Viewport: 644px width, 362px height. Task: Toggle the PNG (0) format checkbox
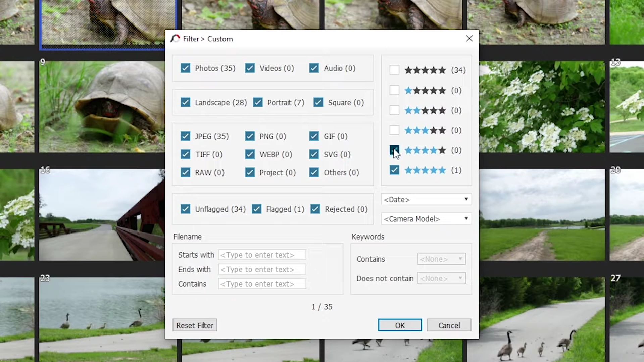(250, 136)
